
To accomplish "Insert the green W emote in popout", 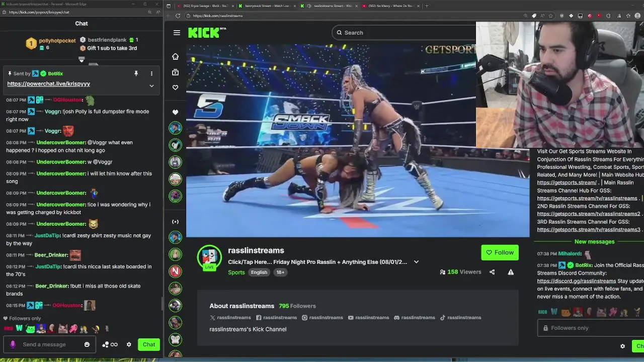I will 19,329.
